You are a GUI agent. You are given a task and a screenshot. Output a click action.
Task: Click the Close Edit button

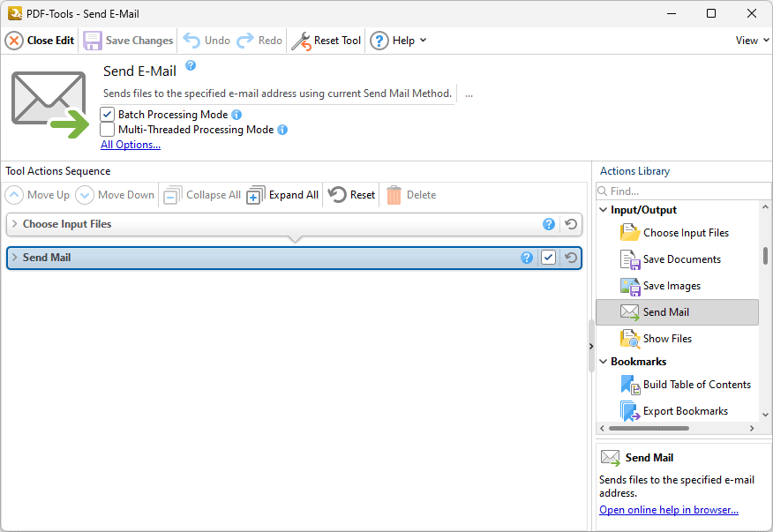coord(40,41)
